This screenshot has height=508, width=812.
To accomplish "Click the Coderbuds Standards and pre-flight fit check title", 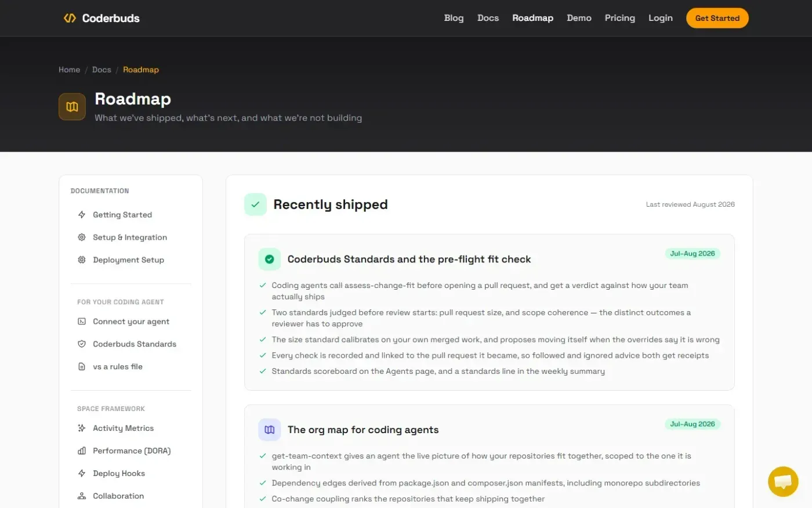I will [x=409, y=260].
